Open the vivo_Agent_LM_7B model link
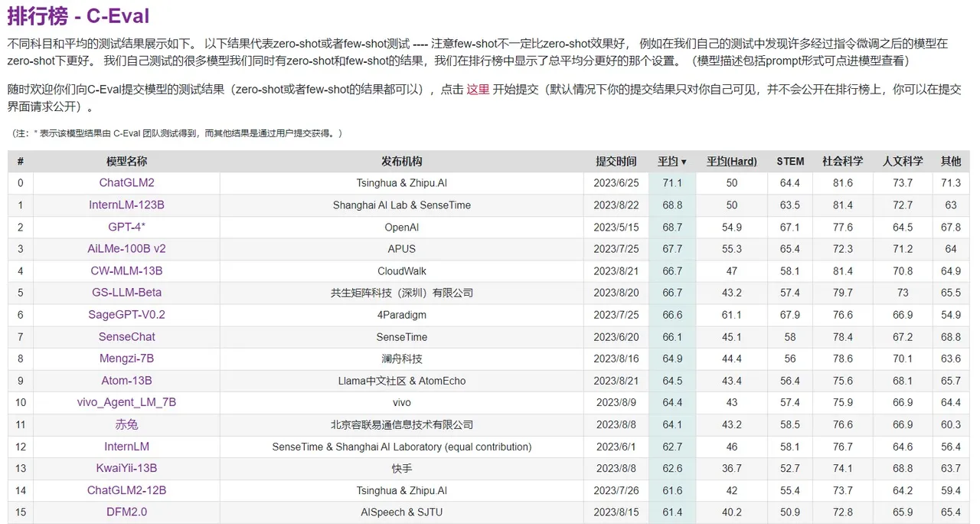This screenshot has width=980, height=524. pyautogui.click(x=126, y=402)
